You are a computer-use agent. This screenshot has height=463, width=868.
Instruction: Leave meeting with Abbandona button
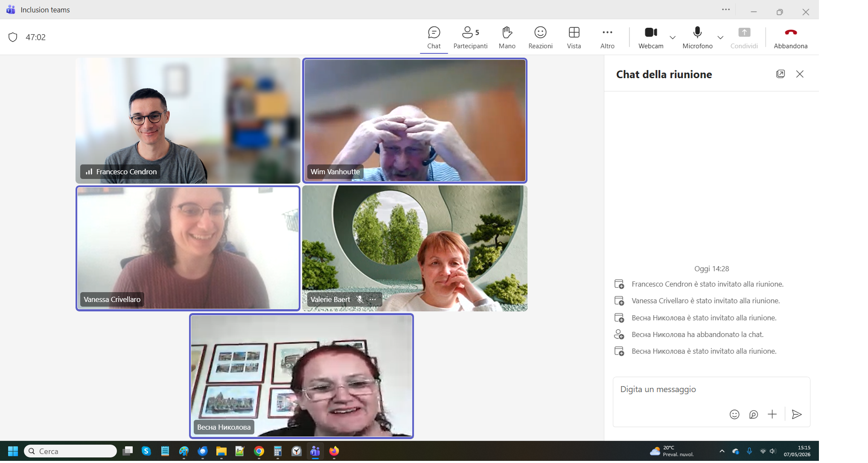790,38
